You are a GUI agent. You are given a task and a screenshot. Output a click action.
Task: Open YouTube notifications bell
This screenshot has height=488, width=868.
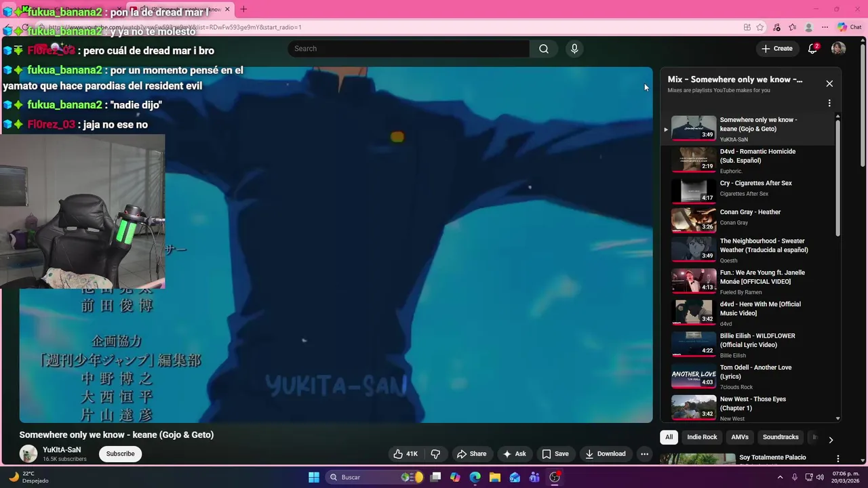tap(812, 48)
